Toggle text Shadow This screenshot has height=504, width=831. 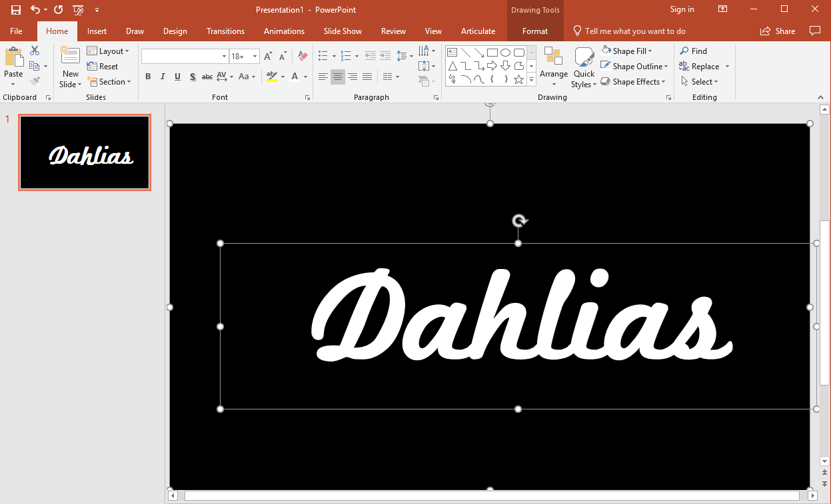tap(193, 77)
